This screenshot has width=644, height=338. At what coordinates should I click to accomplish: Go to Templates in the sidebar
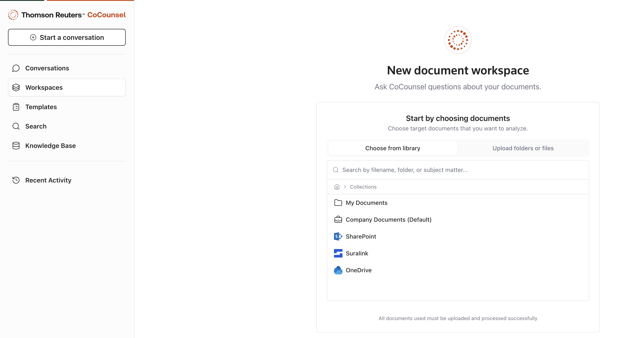[x=41, y=107]
